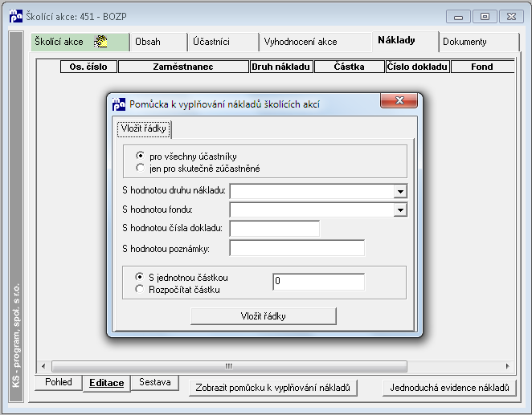Click the hand icon on Školící akce tab
The height and width of the screenshot is (415, 532).
click(x=100, y=42)
